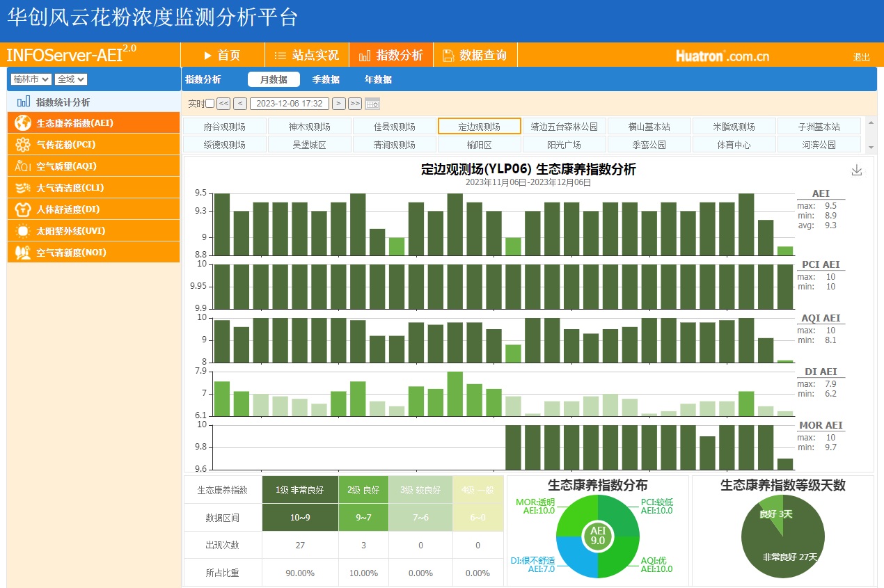Image resolution: width=884 pixels, height=588 pixels.
Task: Click the 太阳紫外线(UVI) sun icon
Action: click(x=23, y=231)
